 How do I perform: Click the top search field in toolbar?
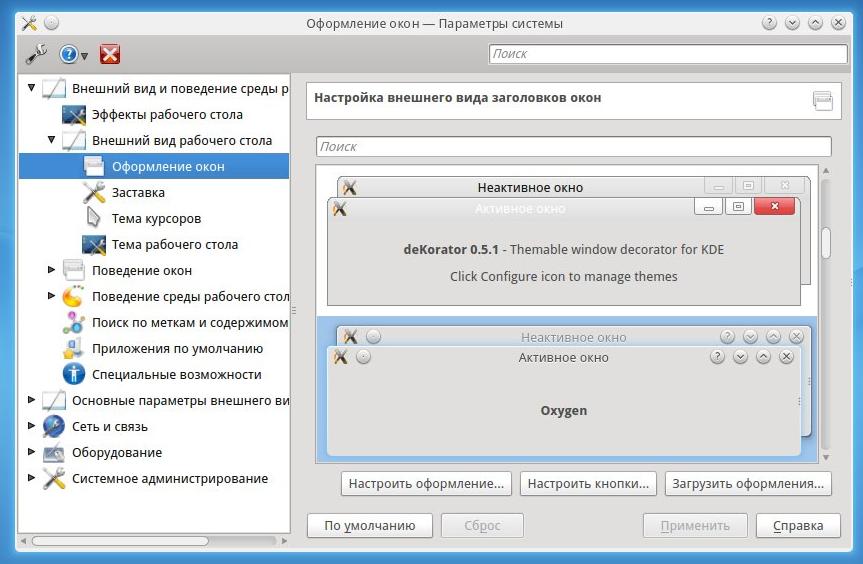[668, 54]
